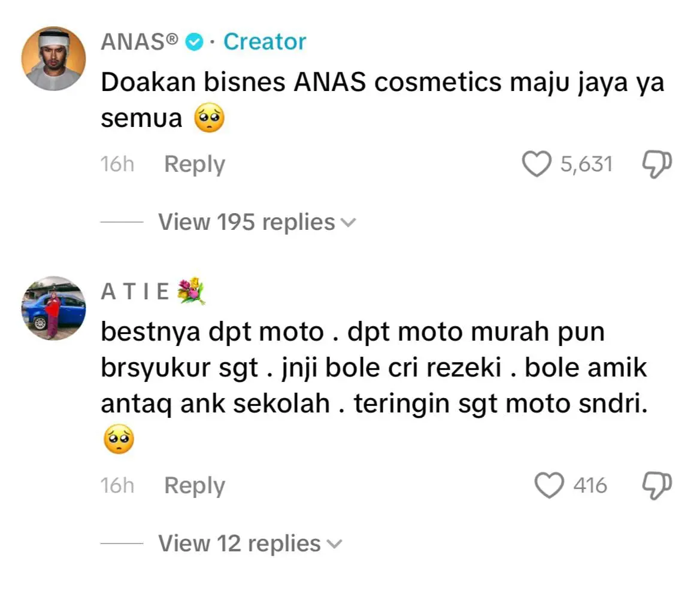Like ATIE's comment about getting a moto
The height and width of the screenshot is (589, 700).
(549, 485)
